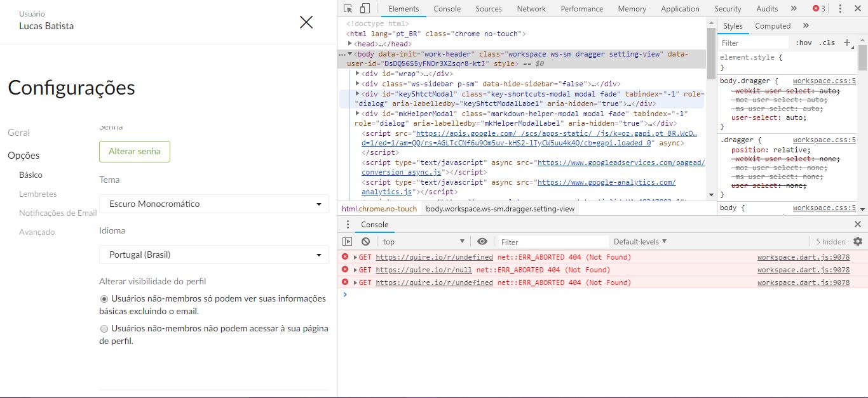Close the DevTools panel
The image size is (868, 398).
857,9
